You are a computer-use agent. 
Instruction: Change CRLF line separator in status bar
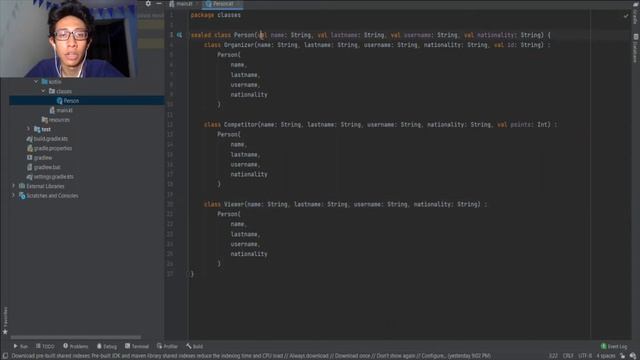tap(568, 356)
